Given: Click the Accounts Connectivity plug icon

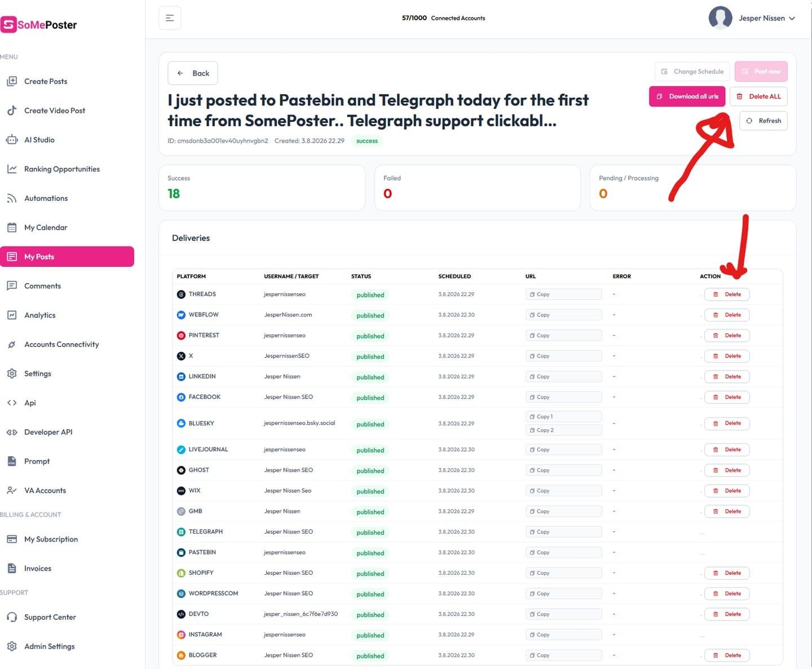Looking at the screenshot, I should coord(12,345).
